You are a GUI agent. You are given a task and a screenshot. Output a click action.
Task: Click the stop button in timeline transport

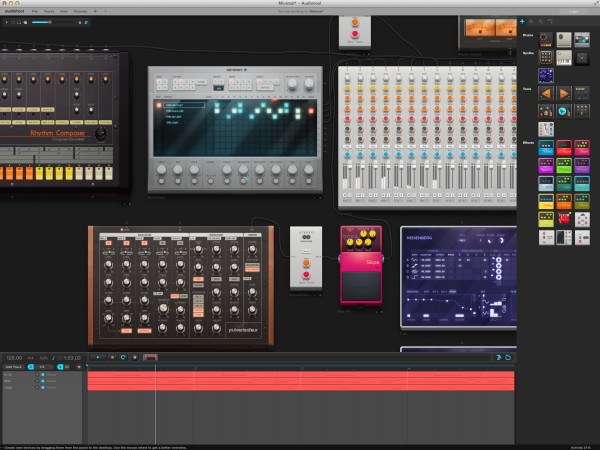tap(112, 357)
